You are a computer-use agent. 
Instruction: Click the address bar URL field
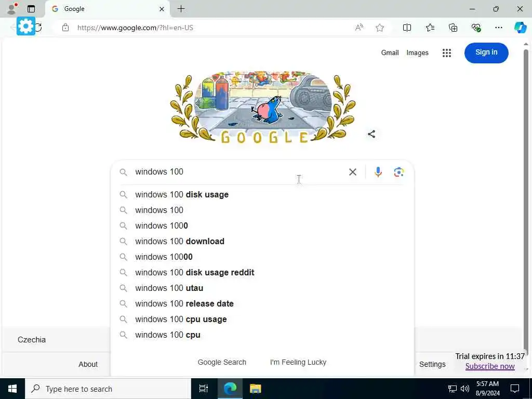click(210, 28)
